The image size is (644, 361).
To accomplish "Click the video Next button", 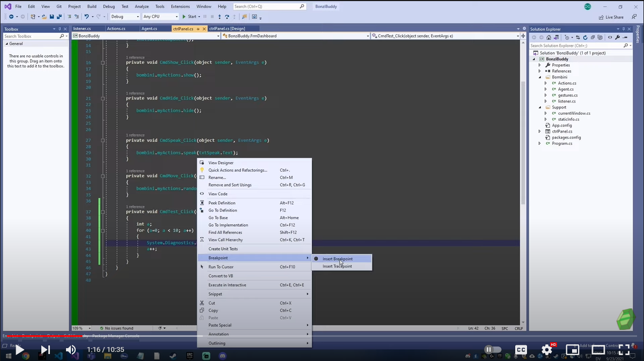I will coord(45,350).
